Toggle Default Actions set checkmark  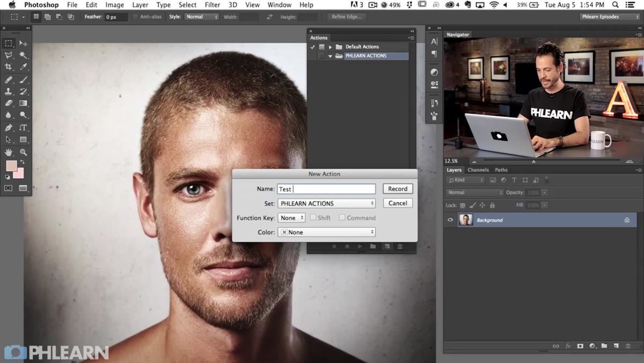click(312, 47)
